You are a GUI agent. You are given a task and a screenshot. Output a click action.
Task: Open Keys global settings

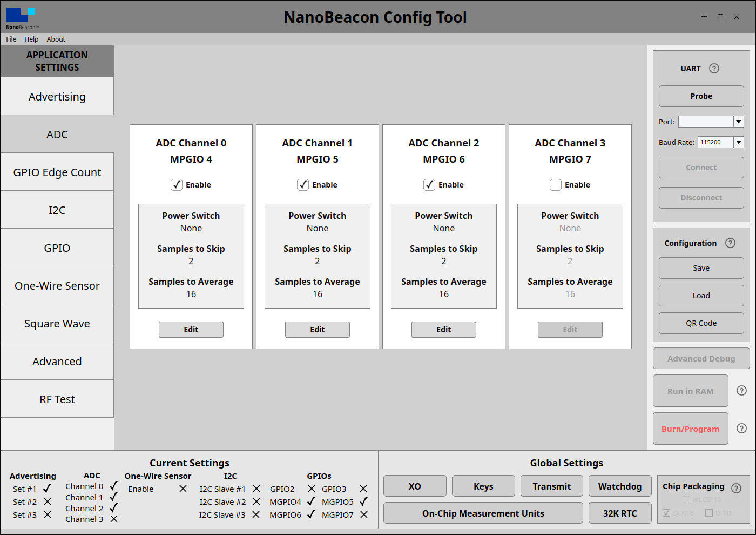click(x=483, y=486)
